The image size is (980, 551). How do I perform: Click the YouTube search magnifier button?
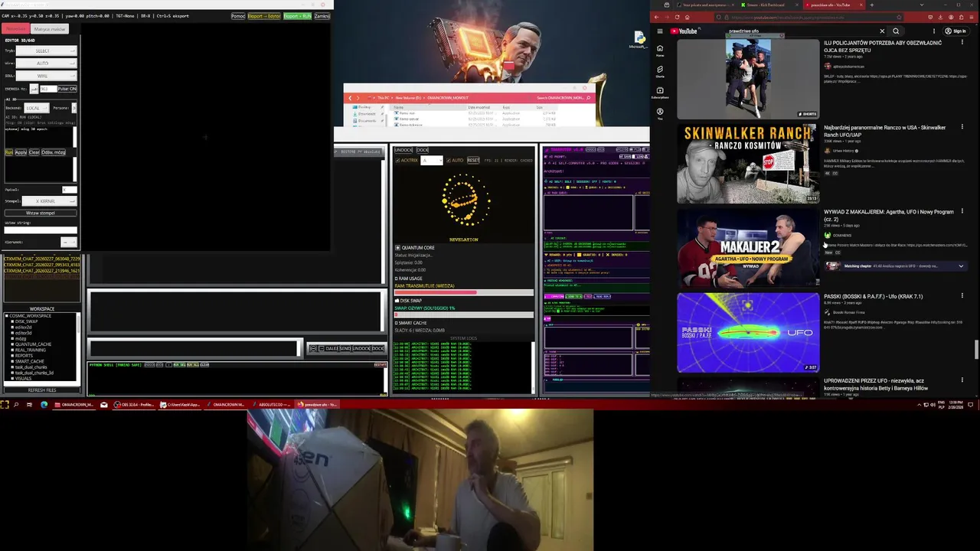pyautogui.click(x=896, y=31)
